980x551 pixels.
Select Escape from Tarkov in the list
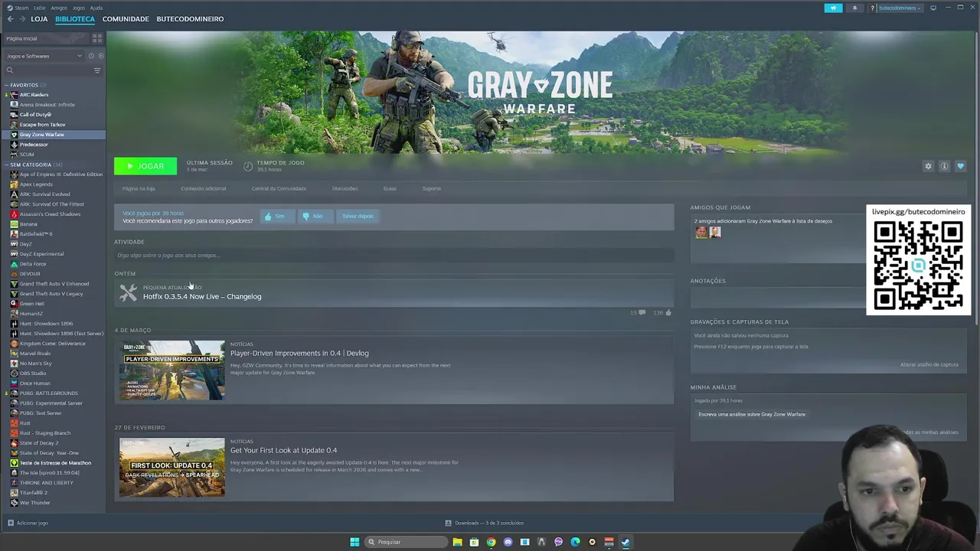(42, 125)
